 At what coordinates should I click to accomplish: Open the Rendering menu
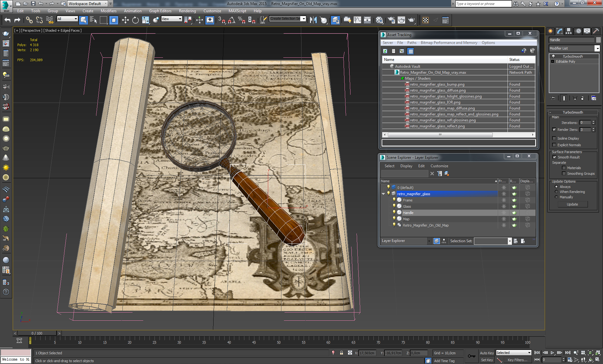(187, 11)
